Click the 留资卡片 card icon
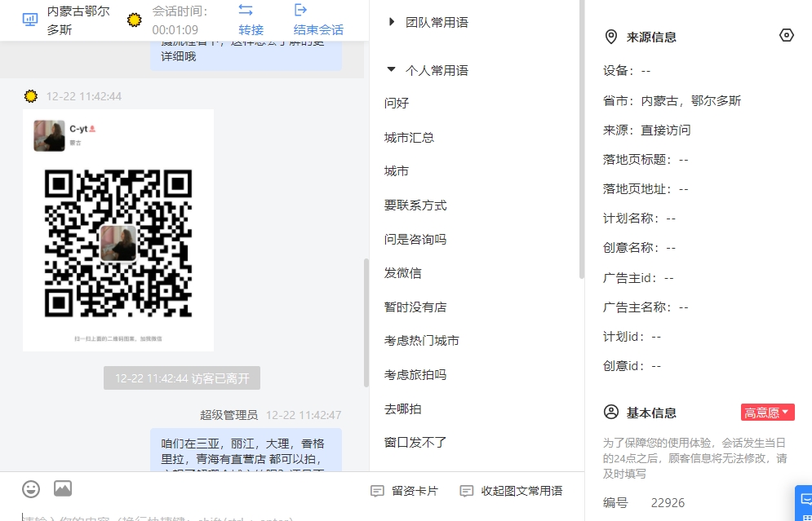 378,491
